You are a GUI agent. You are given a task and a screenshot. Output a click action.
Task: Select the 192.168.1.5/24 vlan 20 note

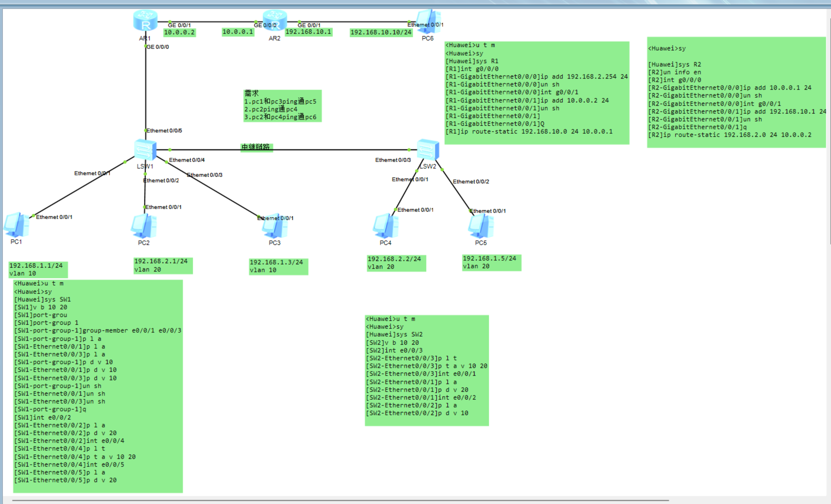[491, 263]
